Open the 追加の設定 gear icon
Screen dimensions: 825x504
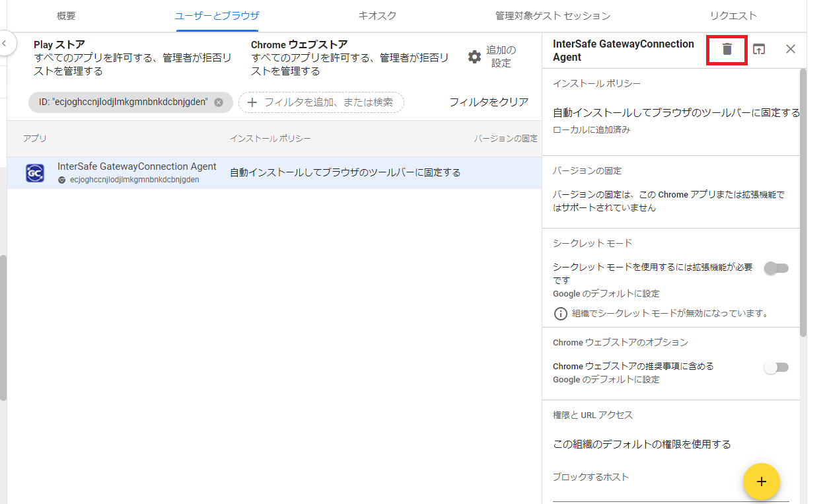click(474, 57)
